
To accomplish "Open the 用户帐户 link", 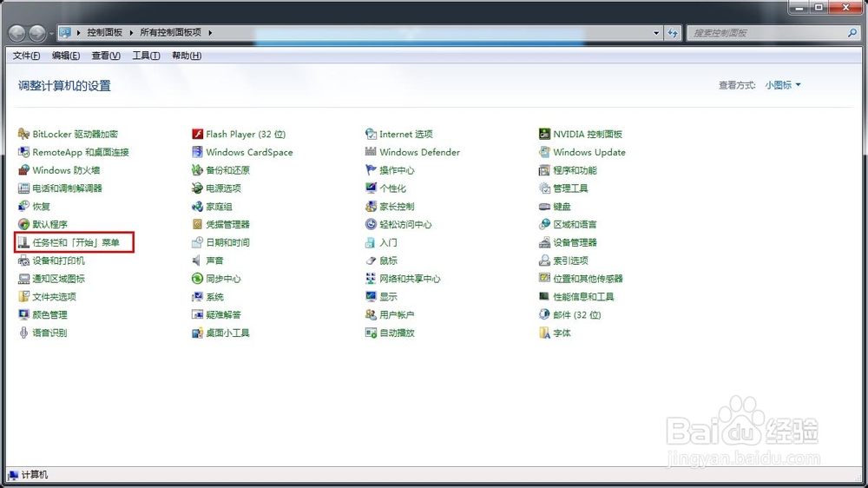I will click(x=397, y=314).
